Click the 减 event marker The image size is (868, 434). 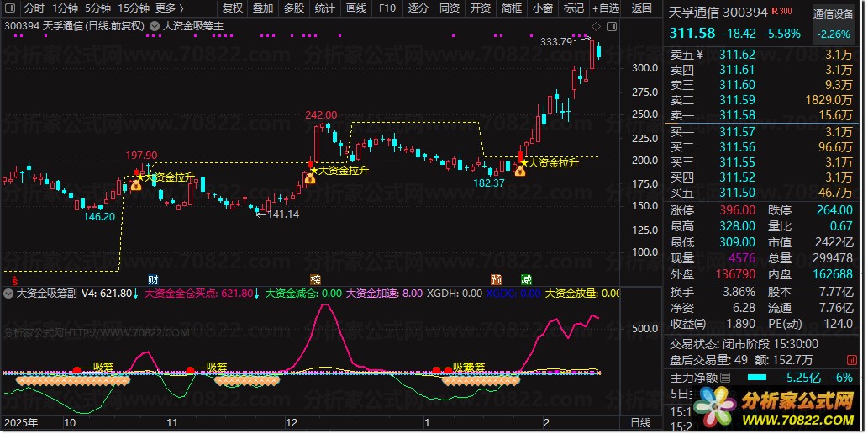point(526,279)
